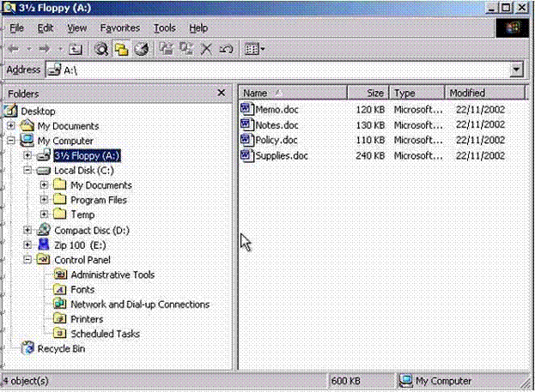Click the Search toolbar icon
The image size is (535, 392).
[x=102, y=50]
